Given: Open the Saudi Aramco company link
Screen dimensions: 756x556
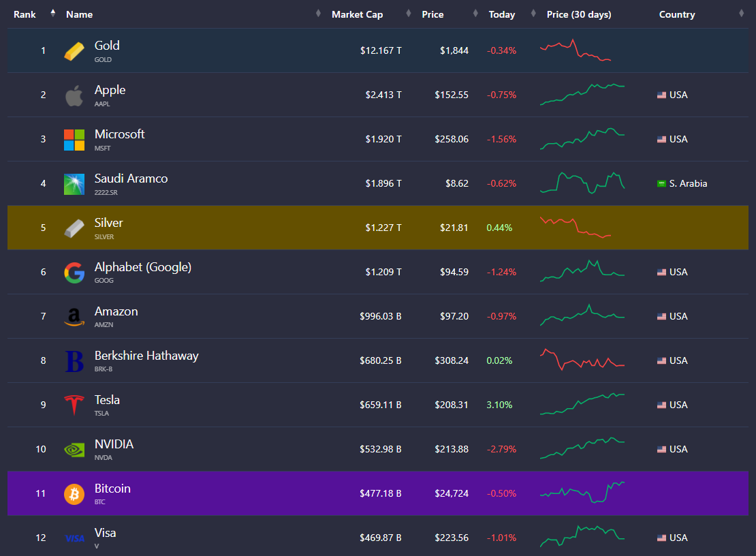Looking at the screenshot, I should point(131,179).
